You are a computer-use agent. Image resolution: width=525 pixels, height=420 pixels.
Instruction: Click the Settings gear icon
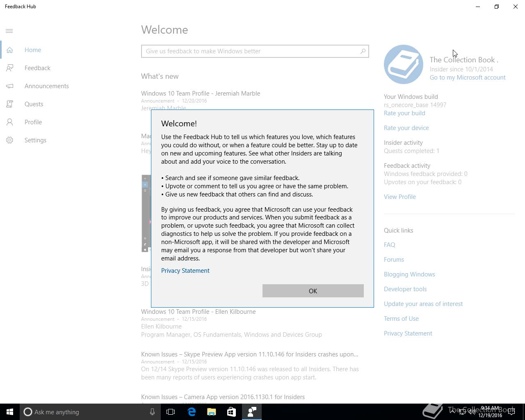coord(9,140)
